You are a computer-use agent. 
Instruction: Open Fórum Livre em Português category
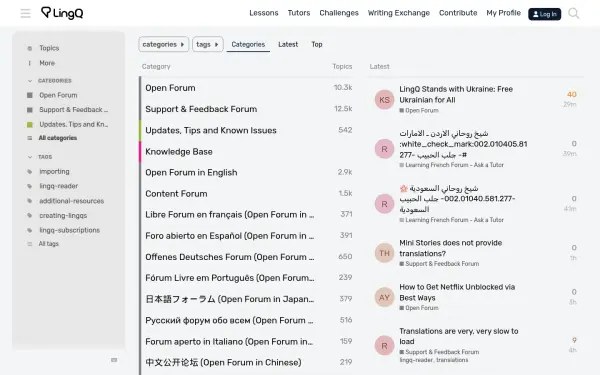[x=230, y=278]
